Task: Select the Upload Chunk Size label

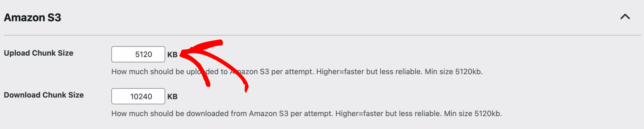Action: coord(39,53)
